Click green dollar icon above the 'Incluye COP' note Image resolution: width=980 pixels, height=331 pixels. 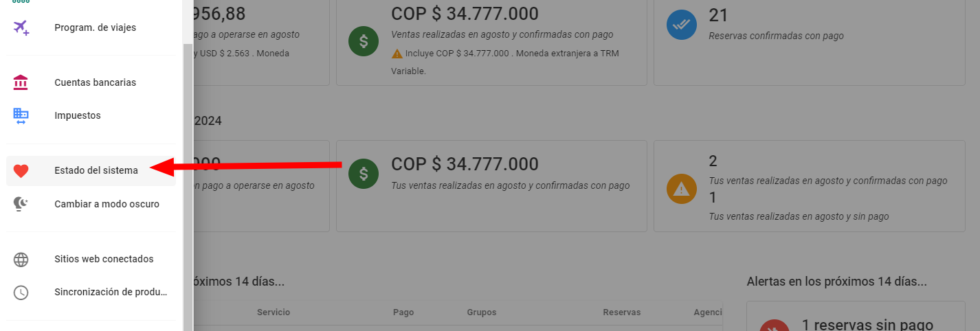click(x=364, y=41)
